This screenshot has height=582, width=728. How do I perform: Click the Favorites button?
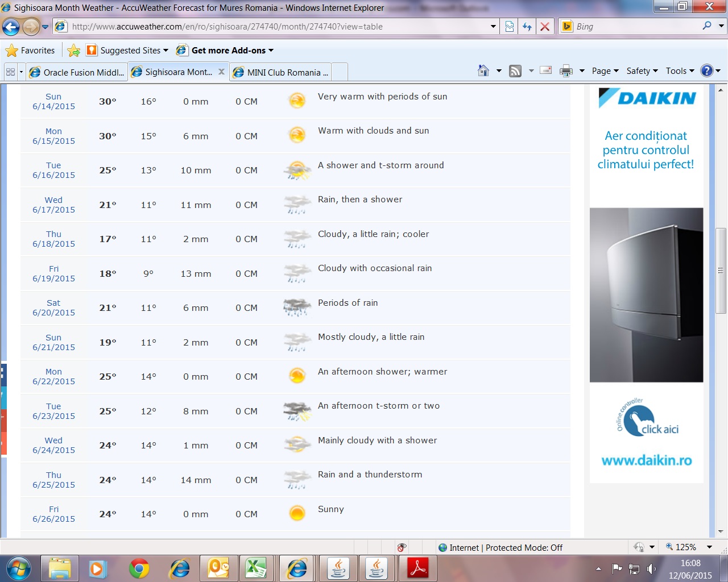(31, 51)
